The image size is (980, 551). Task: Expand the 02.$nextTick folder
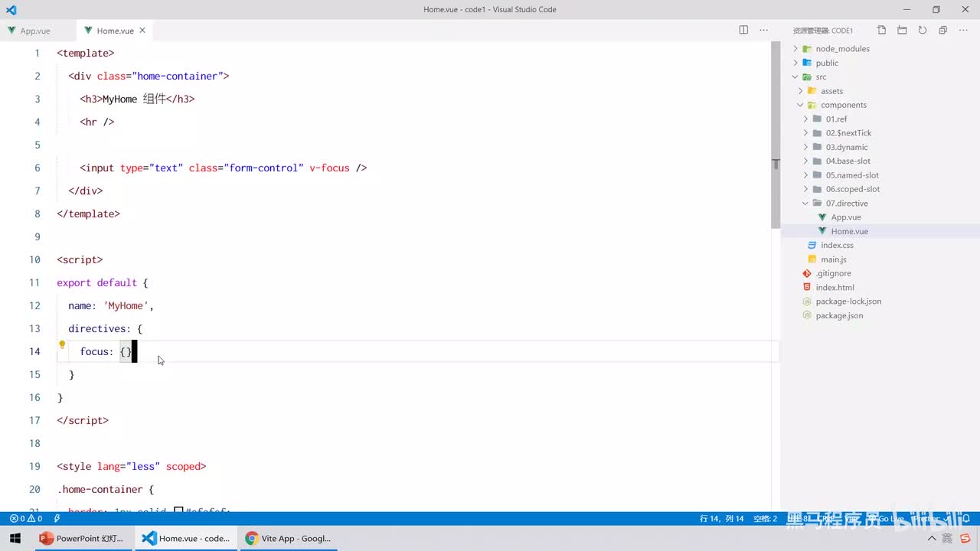[x=848, y=133]
